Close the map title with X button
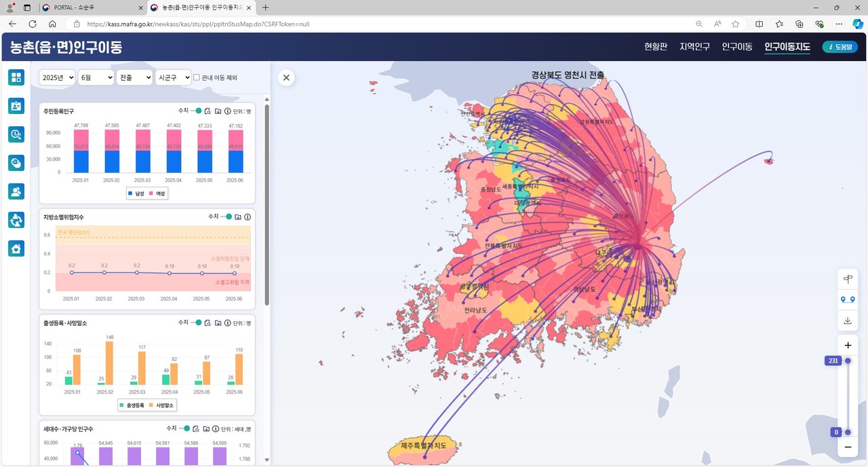Image resolution: width=868 pixels, height=467 pixels. [286, 77]
